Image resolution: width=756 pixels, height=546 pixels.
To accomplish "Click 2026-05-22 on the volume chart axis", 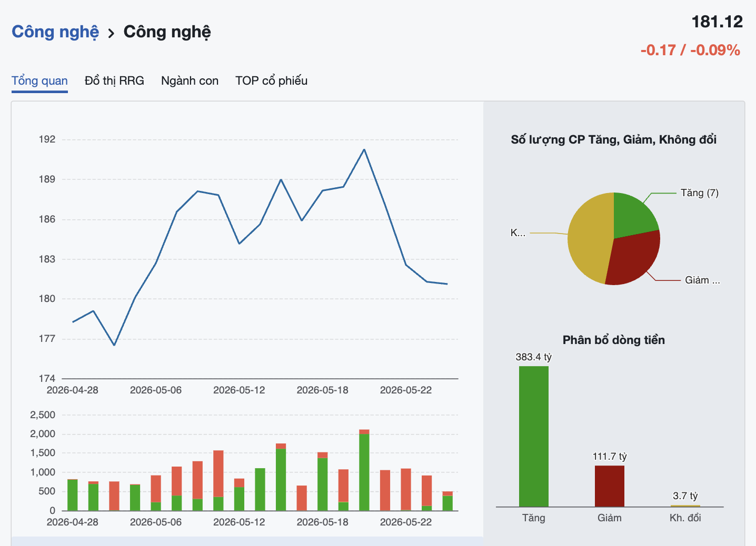I will tap(406, 522).
